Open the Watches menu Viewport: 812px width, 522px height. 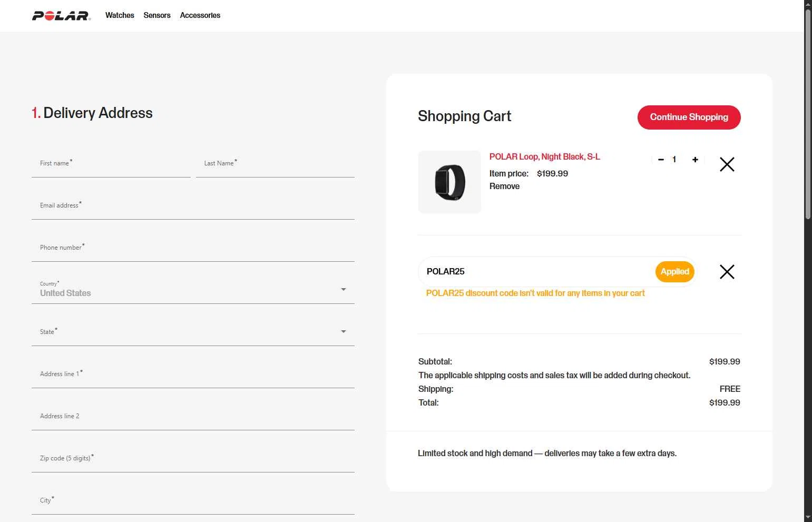point(120,15)
